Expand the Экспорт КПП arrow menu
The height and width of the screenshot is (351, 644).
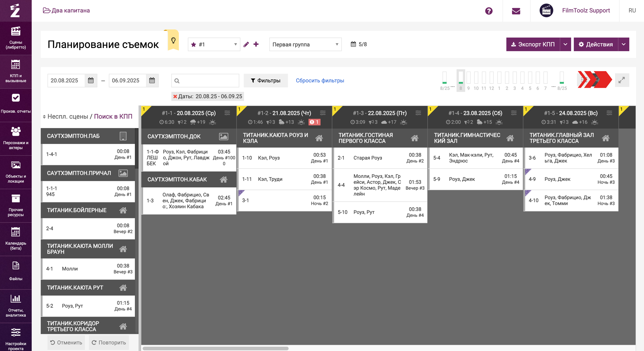[x=565, y=44]
